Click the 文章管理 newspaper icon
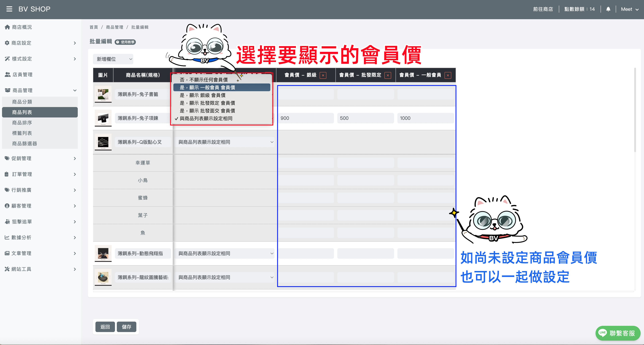 pos(7,253)
